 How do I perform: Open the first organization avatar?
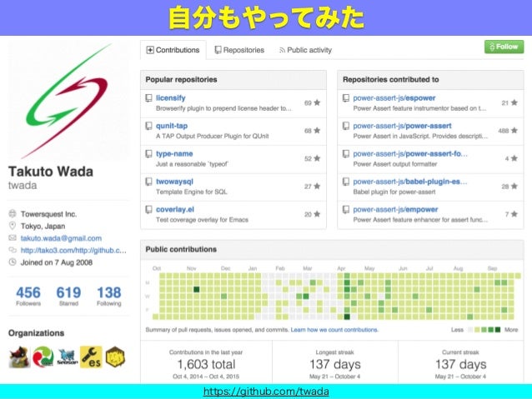pos(19,357)
